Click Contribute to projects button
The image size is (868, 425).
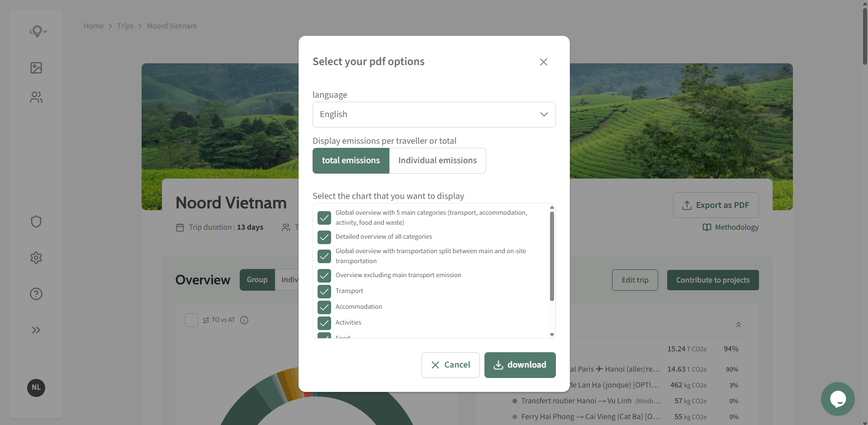[x=713, y=280]
